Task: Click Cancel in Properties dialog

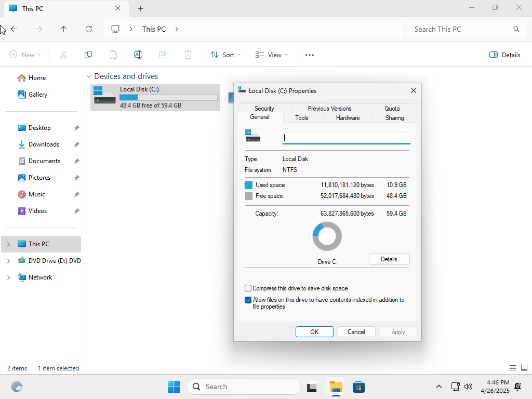Action: coord(356,332)
